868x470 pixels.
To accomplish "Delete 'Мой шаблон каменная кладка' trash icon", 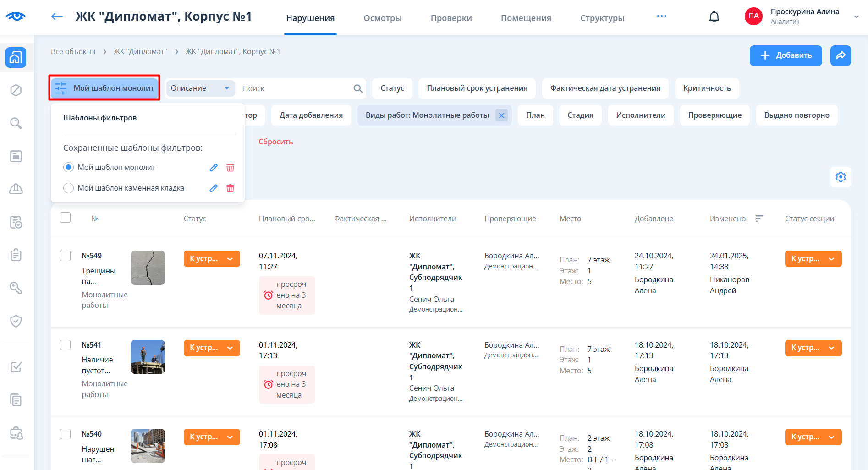I will [230, 188].
